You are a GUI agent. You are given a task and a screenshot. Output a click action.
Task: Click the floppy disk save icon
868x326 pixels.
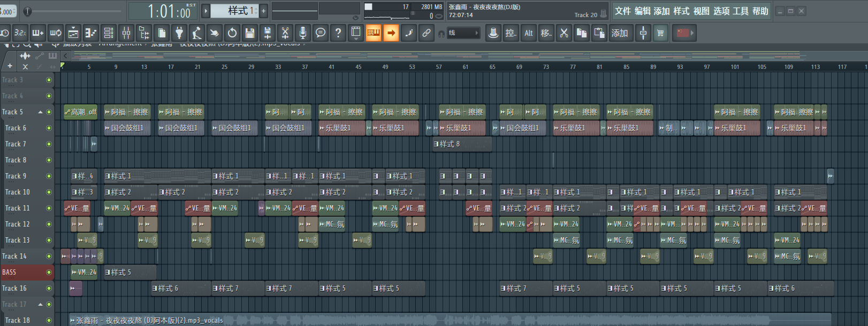coord(250,33)
